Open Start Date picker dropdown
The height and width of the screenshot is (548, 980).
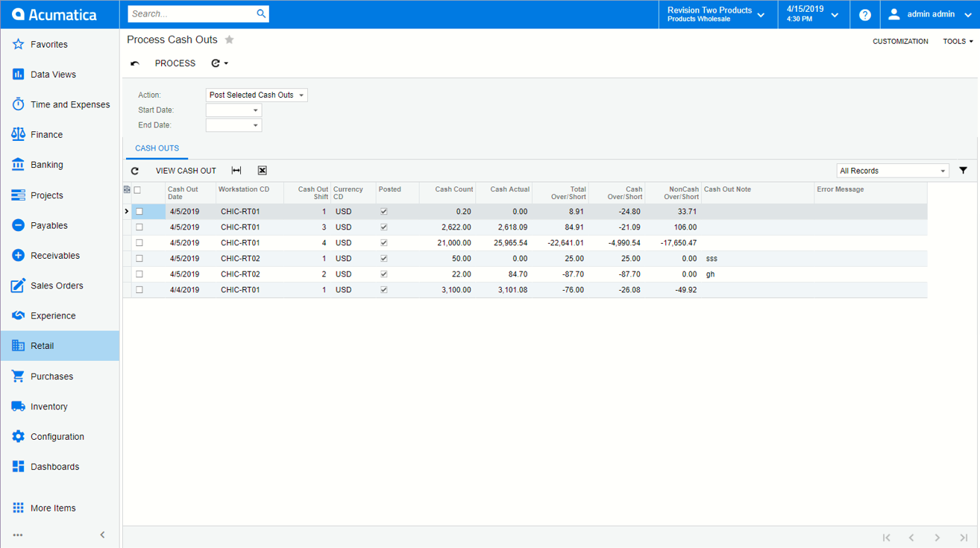tap(255, 110)
